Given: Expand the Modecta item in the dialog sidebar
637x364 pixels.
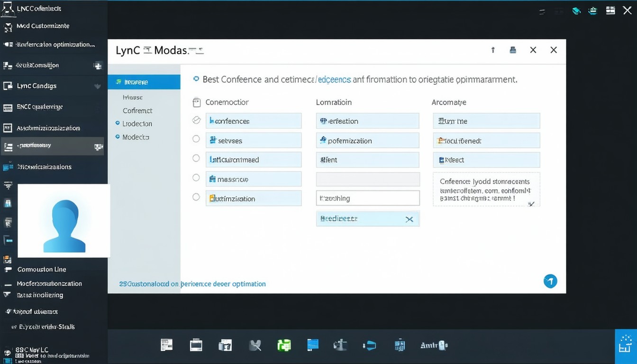Looking at the screenshot, I should [x=136, y=137].
